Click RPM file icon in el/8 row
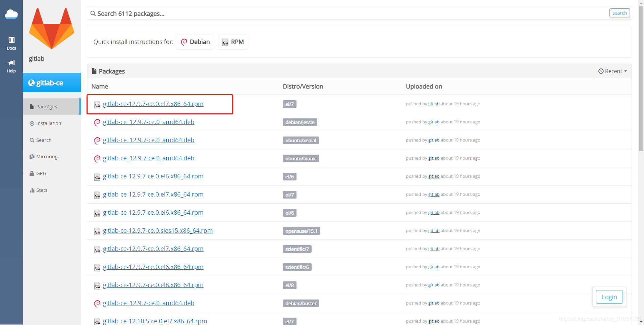This screenshot has height=325, width=644. tap(97, 286)
